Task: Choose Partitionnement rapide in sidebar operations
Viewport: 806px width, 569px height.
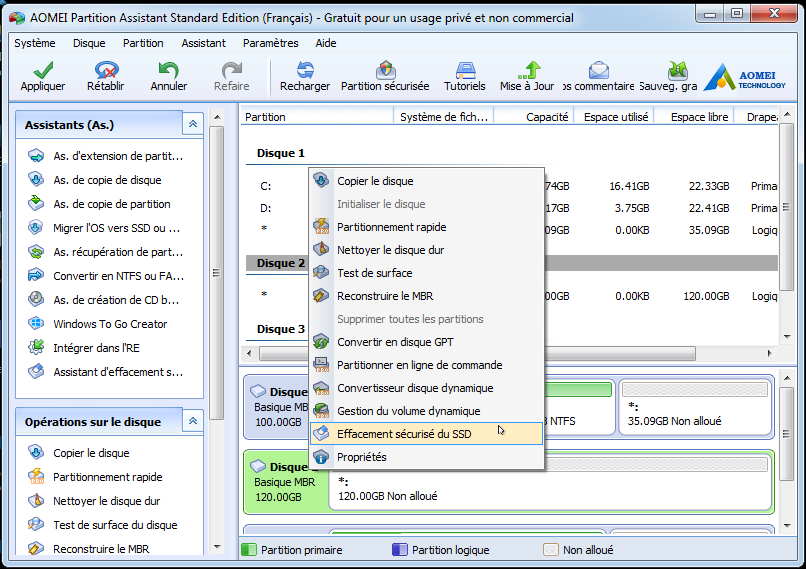Action: tap(96, 477)
